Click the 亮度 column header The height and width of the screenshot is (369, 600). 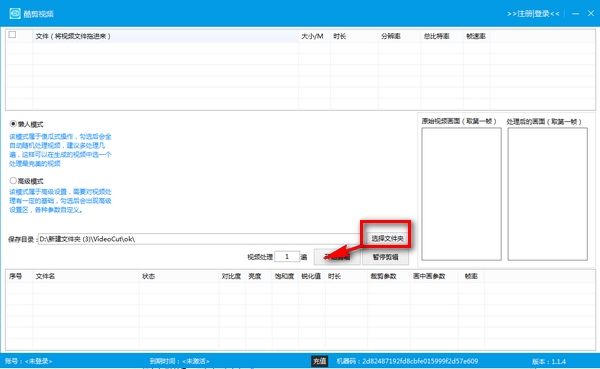coord(259,276)
